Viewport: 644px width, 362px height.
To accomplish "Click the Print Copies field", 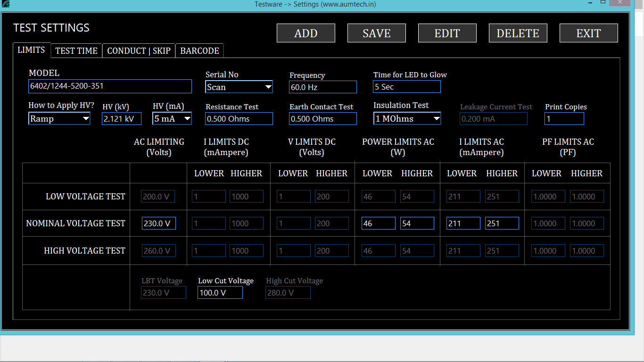I will pos(564,119).
